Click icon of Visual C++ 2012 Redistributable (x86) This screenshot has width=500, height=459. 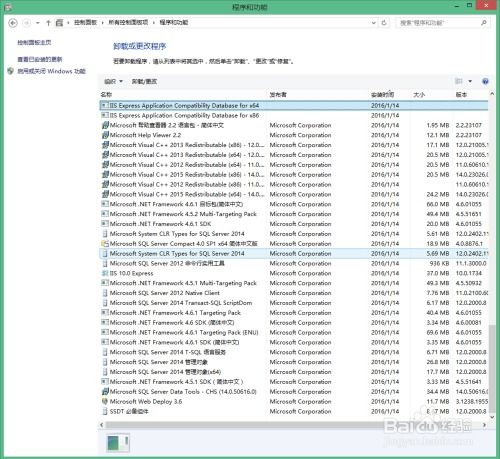(105, 184)
